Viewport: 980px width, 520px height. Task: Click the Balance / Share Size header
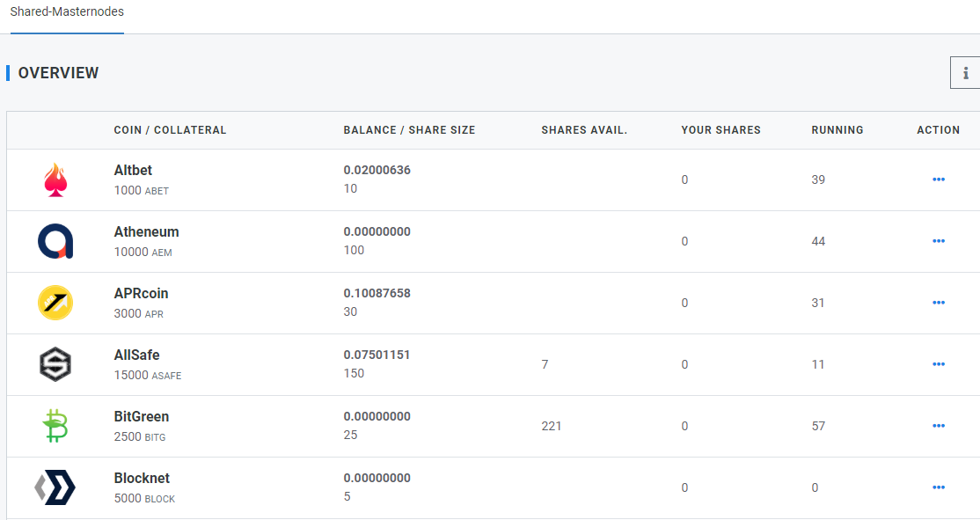point(409,130)
